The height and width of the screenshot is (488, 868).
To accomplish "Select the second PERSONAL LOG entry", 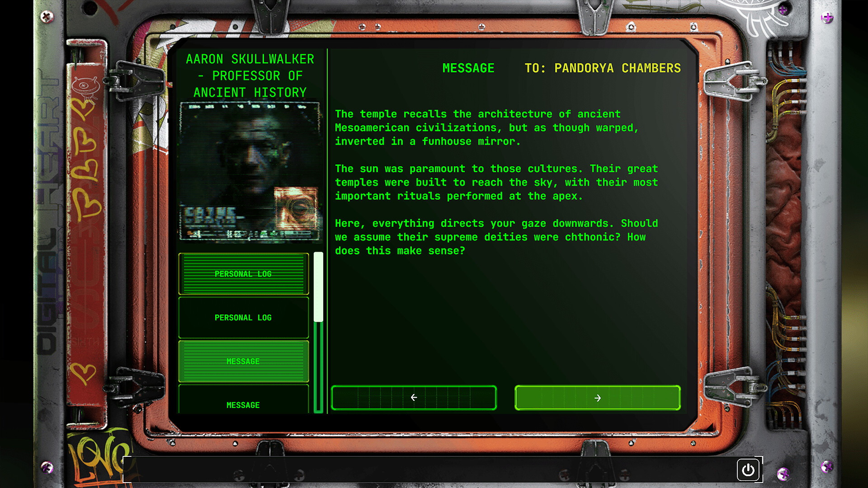I will (x=243, y=317).
